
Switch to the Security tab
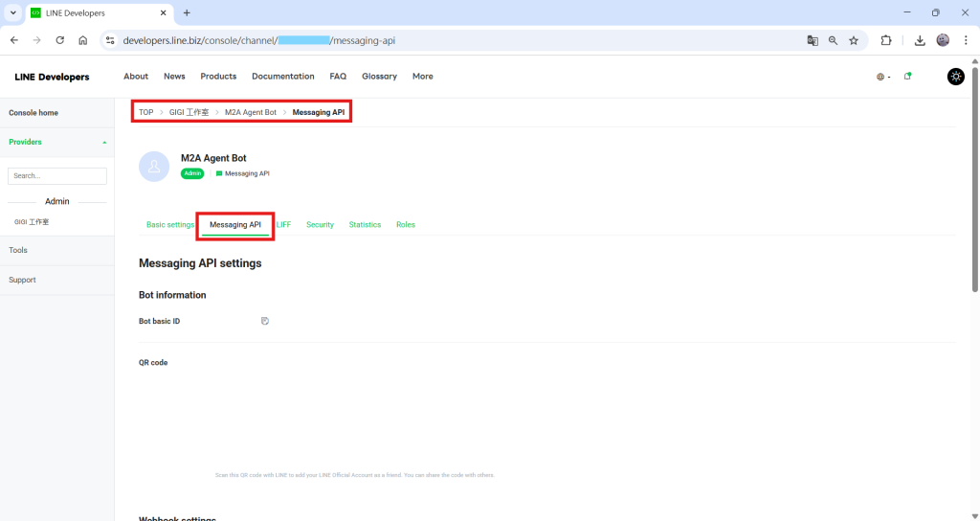point(320,224)
